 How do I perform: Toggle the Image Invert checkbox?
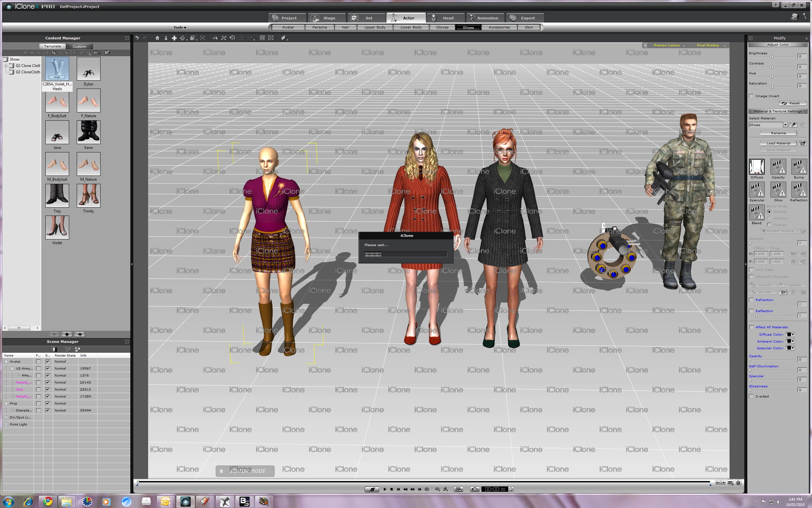(751, 96)
